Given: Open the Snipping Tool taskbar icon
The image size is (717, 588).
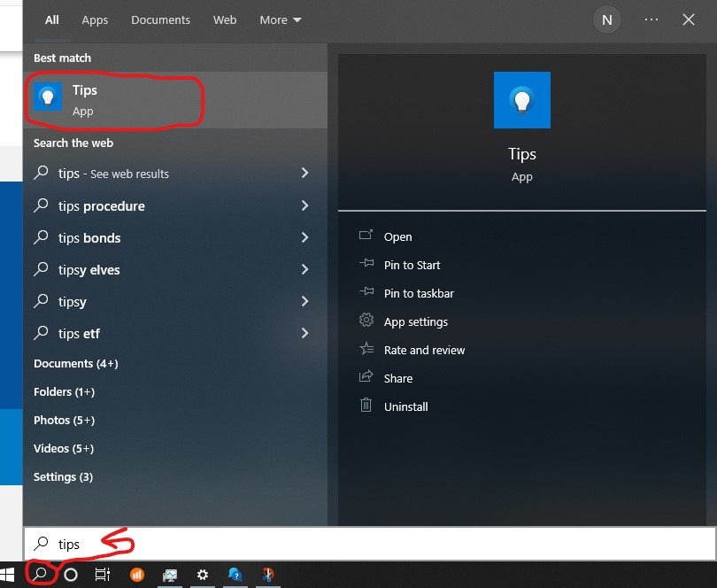Looking at the screenshot, I should (268, 574).
